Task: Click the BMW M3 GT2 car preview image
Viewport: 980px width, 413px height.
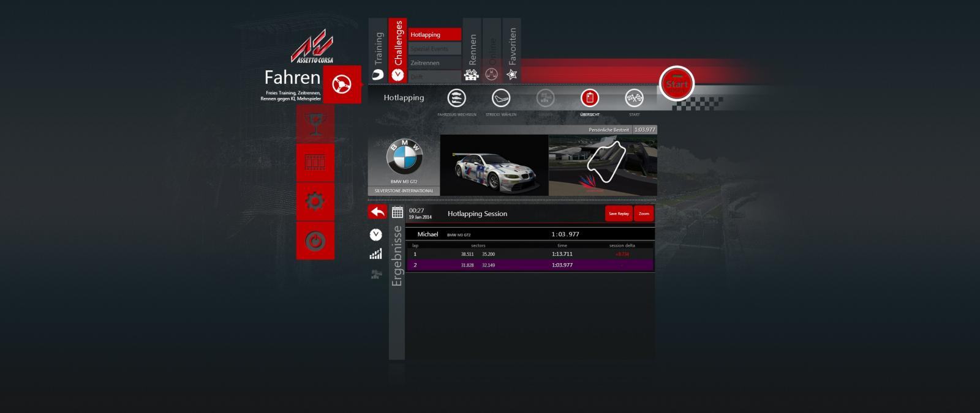Action: point(494,165)
